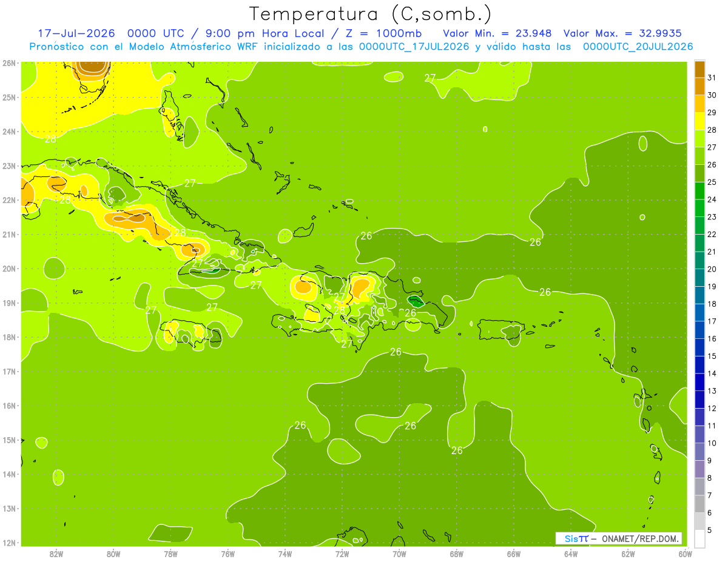
Task: Click white legend swatch below 5
Action: [699, 538]
